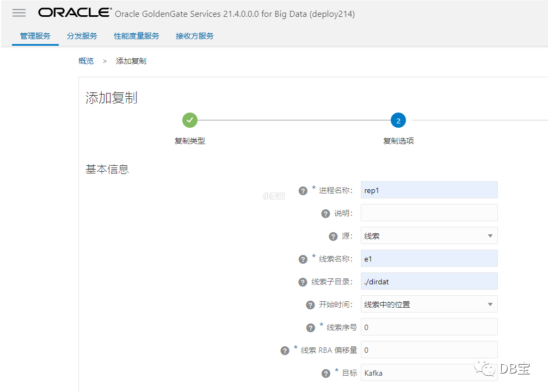Click the 添加复制 page title
548x392 pixels.
point(112,98)
